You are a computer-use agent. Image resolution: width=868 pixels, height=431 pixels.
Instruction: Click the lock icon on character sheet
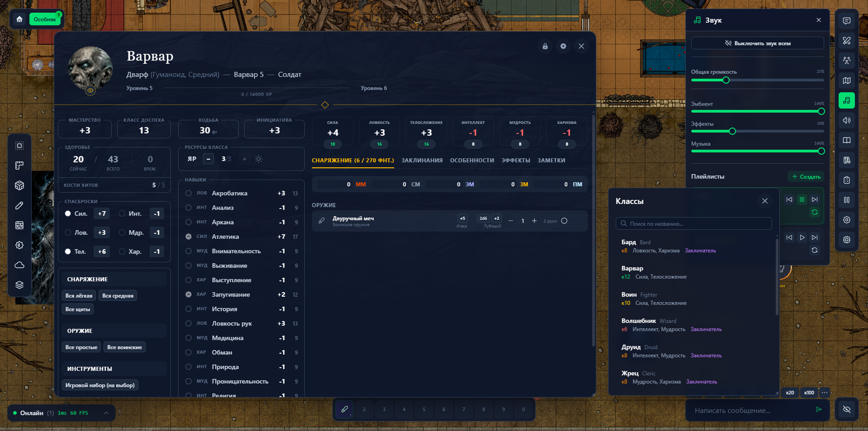tap(545, 46)
